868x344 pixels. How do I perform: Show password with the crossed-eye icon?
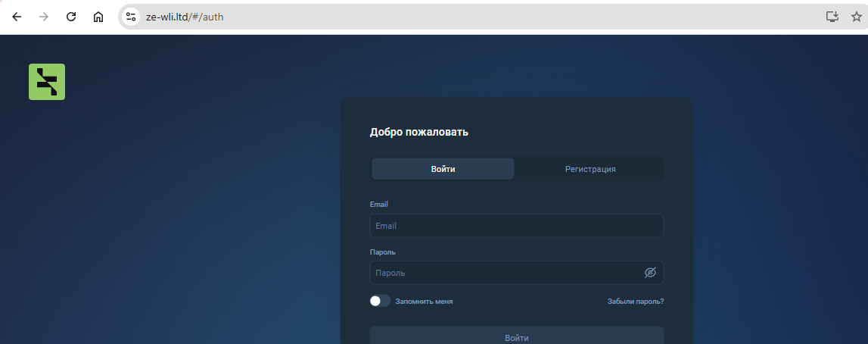(650, 273)
